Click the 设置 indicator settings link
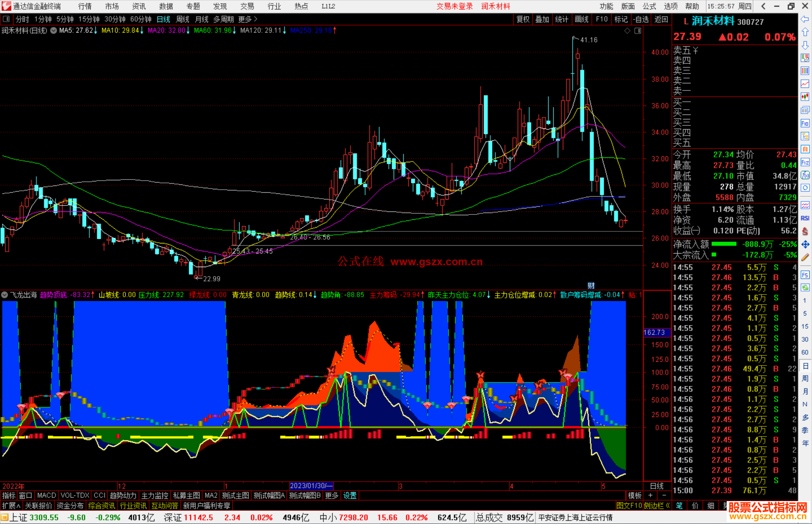 pos(350,495)
